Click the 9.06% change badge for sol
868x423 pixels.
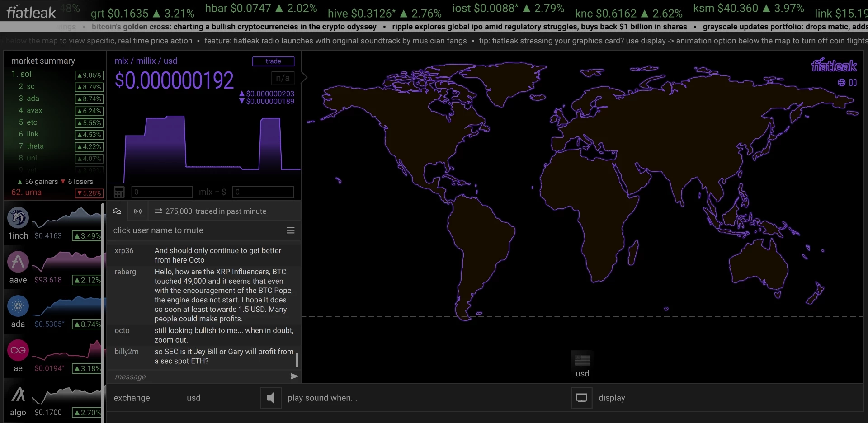point(89,75)
